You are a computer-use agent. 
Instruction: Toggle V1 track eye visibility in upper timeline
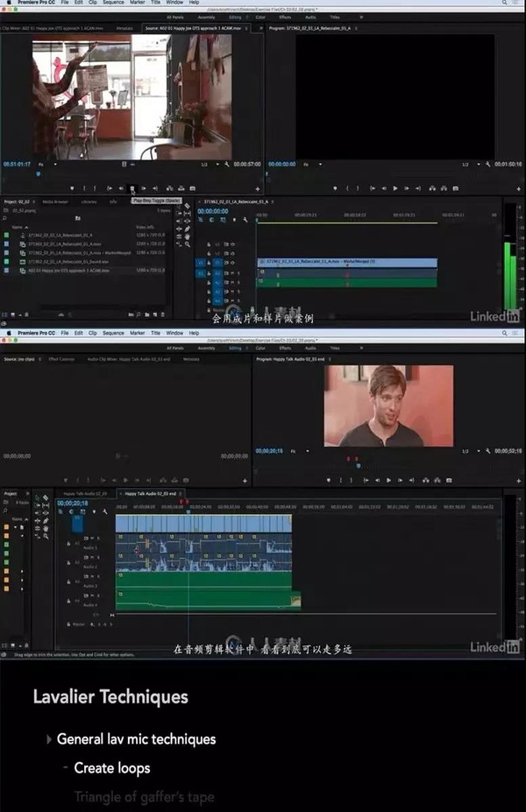tap(232, 263)
